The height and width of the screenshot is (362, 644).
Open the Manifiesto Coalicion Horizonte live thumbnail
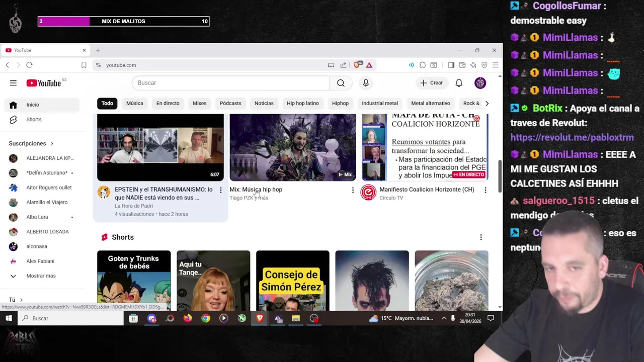425,147
